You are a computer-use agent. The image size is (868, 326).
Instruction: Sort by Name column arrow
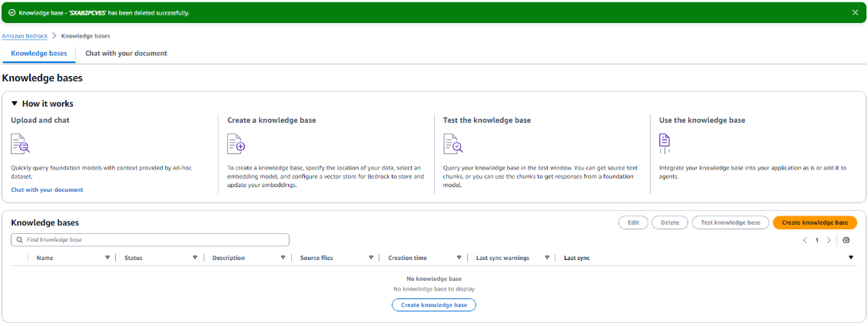(x=108, y=258)
